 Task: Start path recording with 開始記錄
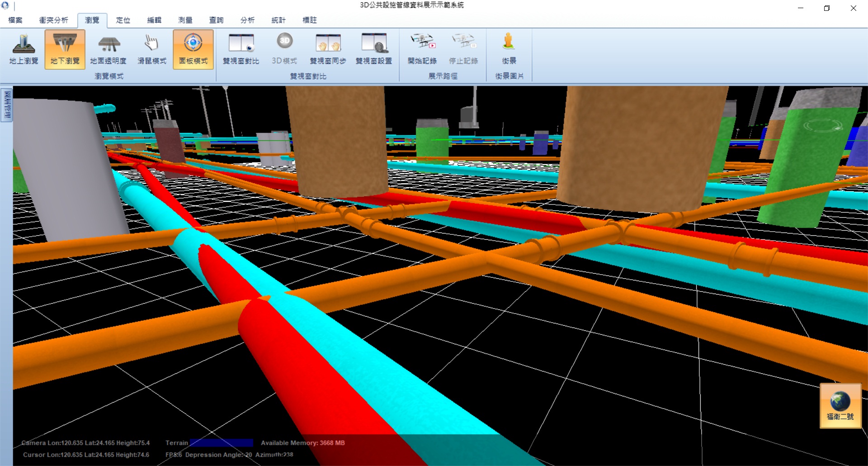coord(422,49)
